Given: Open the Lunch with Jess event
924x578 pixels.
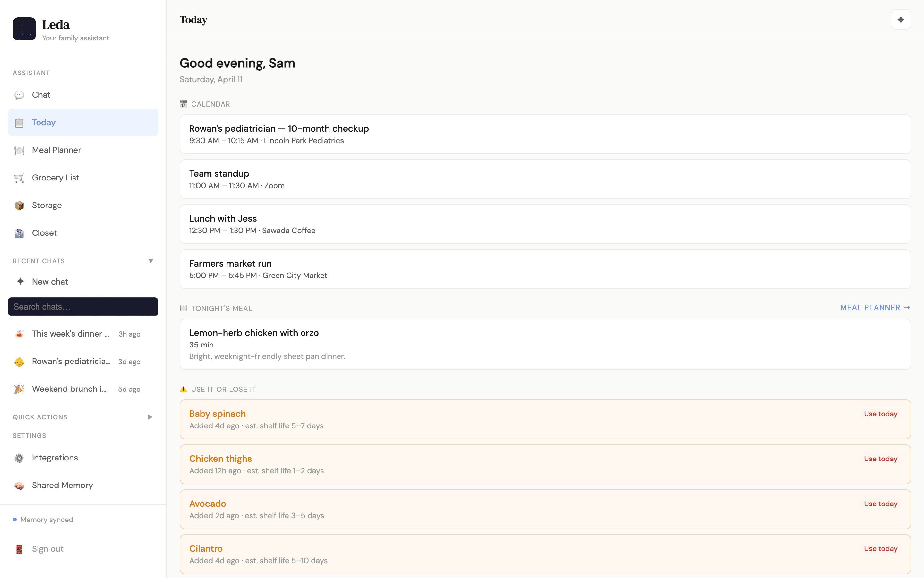Looking at the screenshot, I should pos(545,224).
